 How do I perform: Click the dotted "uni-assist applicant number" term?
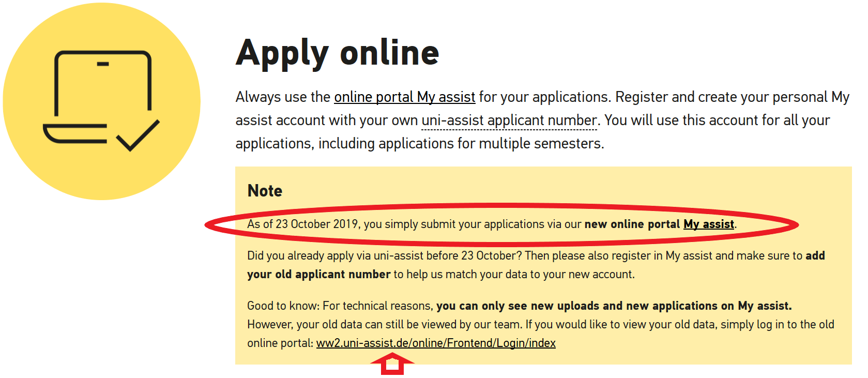point(509,120)
